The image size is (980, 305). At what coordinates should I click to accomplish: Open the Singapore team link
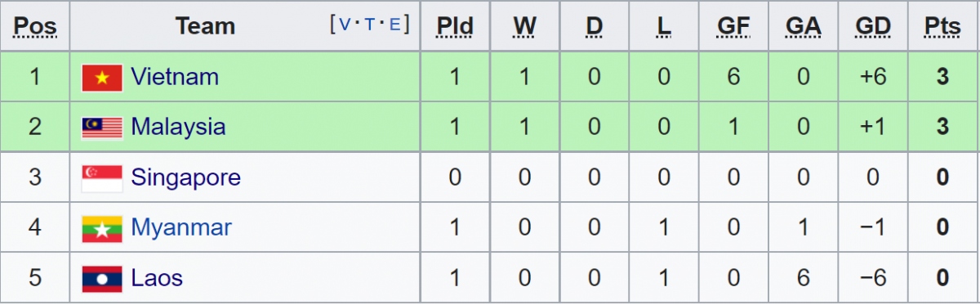click(x=186, y=177)
